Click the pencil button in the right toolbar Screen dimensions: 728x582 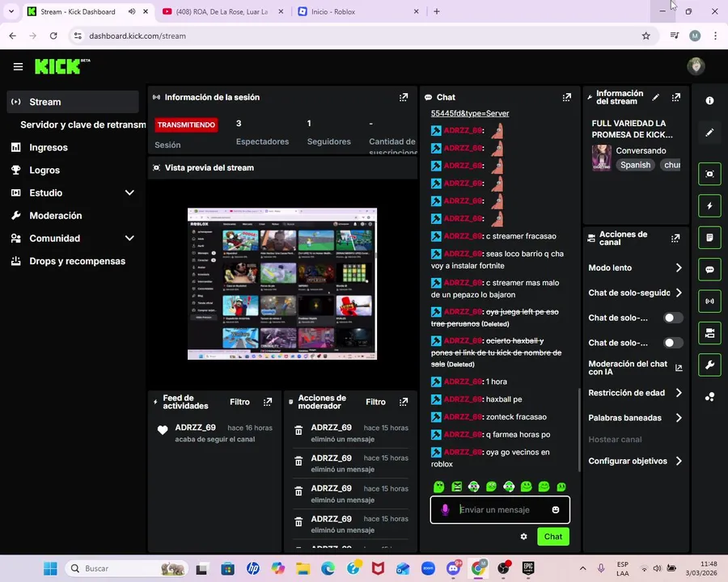pos(709,133)
